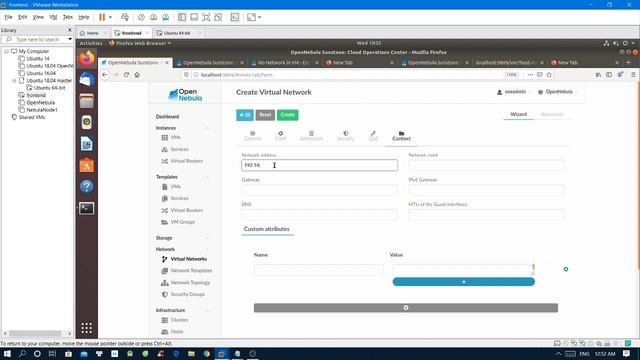Image resolution: width=640 pixels, height=360 pixels.
Task: Select NebulaNode1 in the library
Action: (42, 110)
